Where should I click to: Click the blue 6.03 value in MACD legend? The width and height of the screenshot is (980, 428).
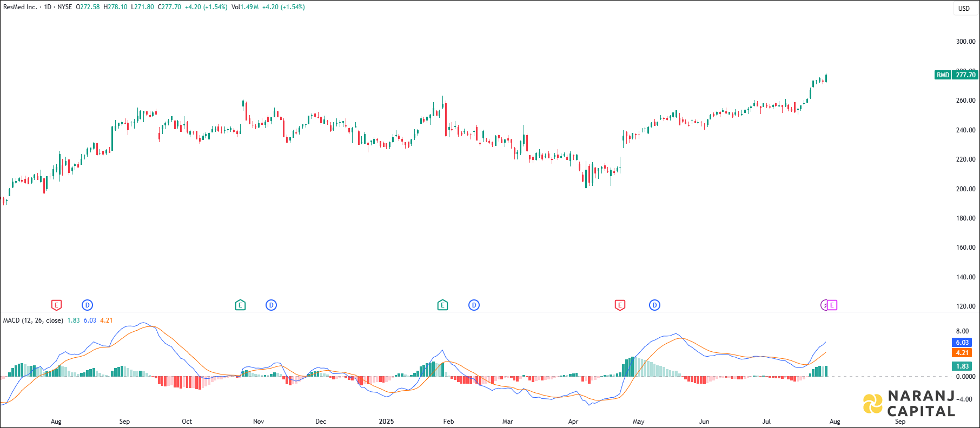click(x=90, y=320)
